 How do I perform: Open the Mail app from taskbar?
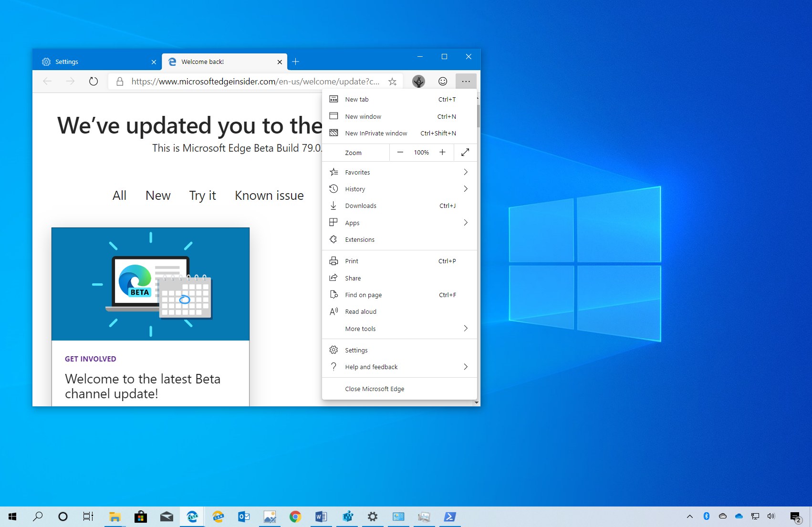(x=167, y=517)
